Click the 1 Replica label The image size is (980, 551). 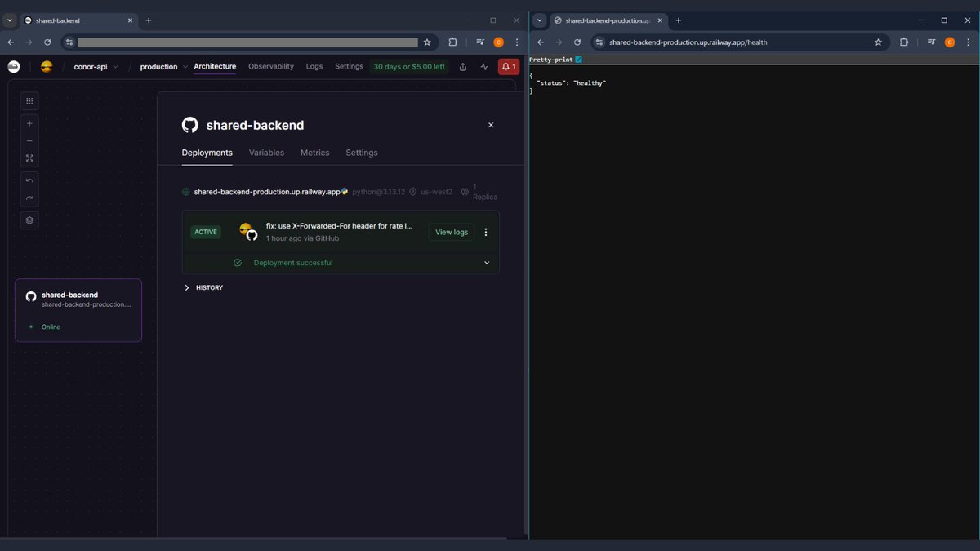485,192
